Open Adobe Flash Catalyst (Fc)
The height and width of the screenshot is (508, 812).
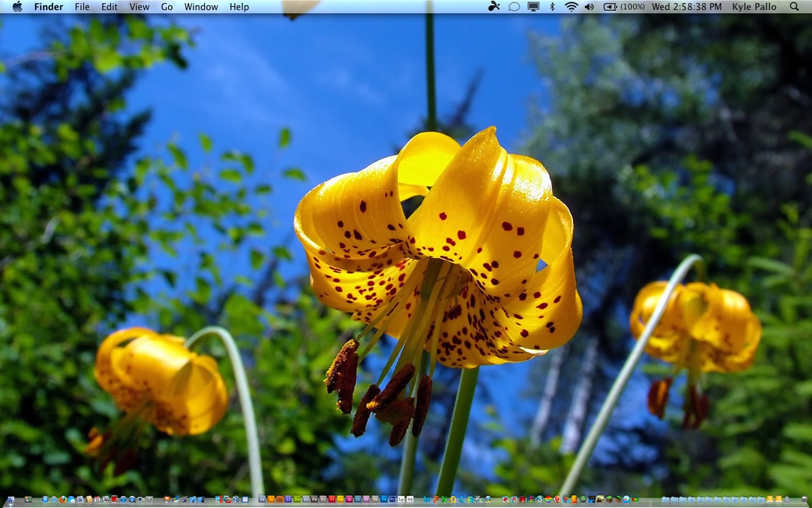tap(323, 499)
